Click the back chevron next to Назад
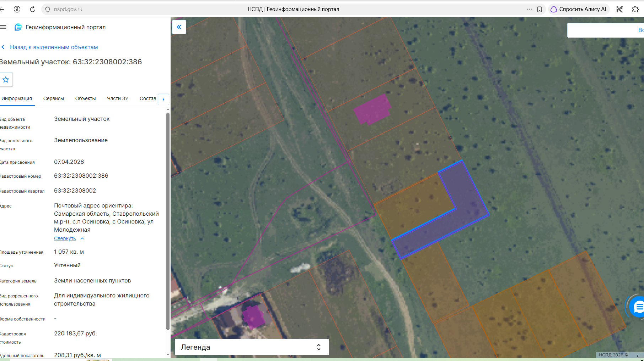Viewport: 644px width, 361px height. (3, 47)
